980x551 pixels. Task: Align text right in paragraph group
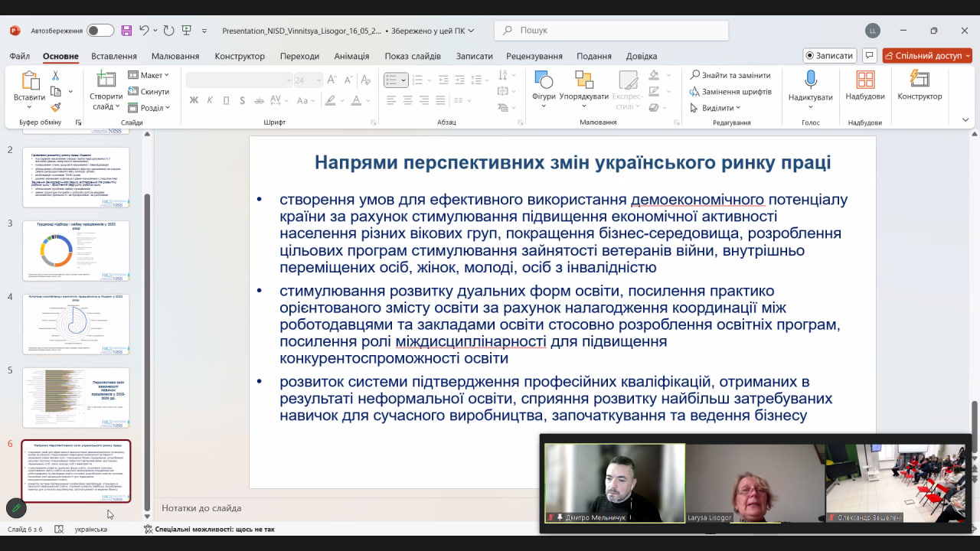pos(424,100)
